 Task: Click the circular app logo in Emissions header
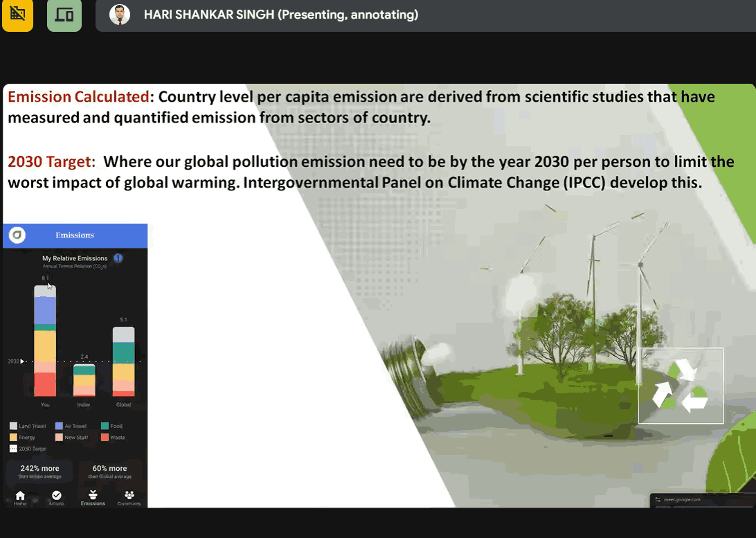(x=17, y=235)
